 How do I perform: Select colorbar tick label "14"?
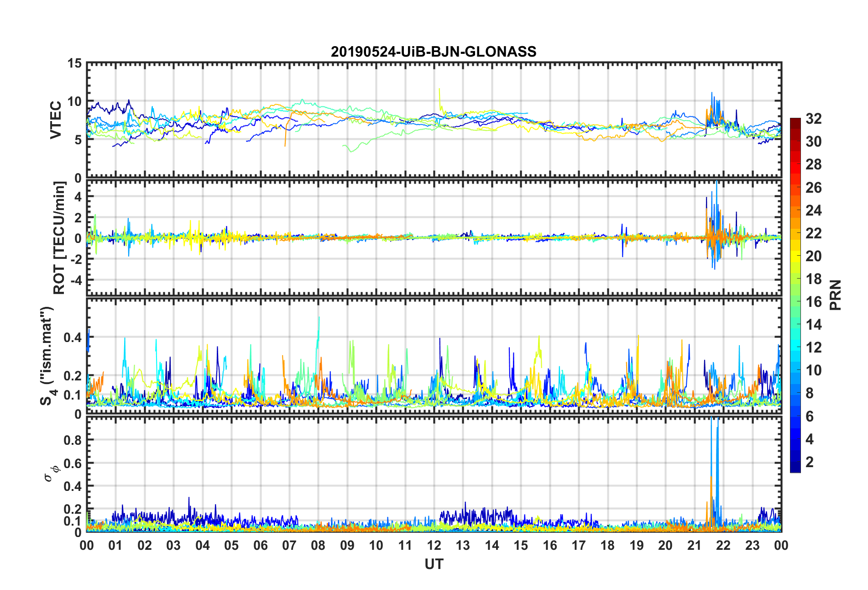[x=814, y=325]
